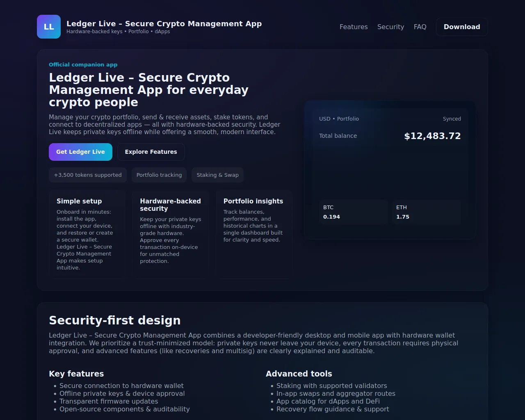
Task: Click the header title 'Ledger Live – Secure Crypto Management App'
Action: coord(164,23)
